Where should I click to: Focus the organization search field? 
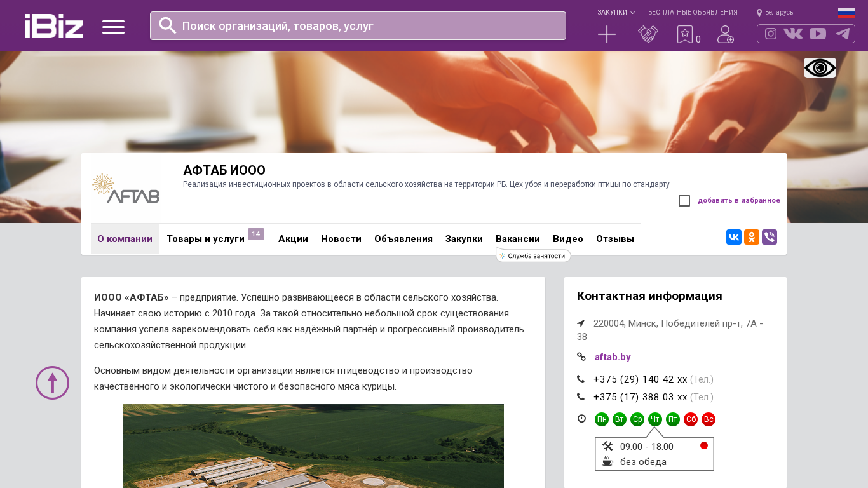click(358, 25)
